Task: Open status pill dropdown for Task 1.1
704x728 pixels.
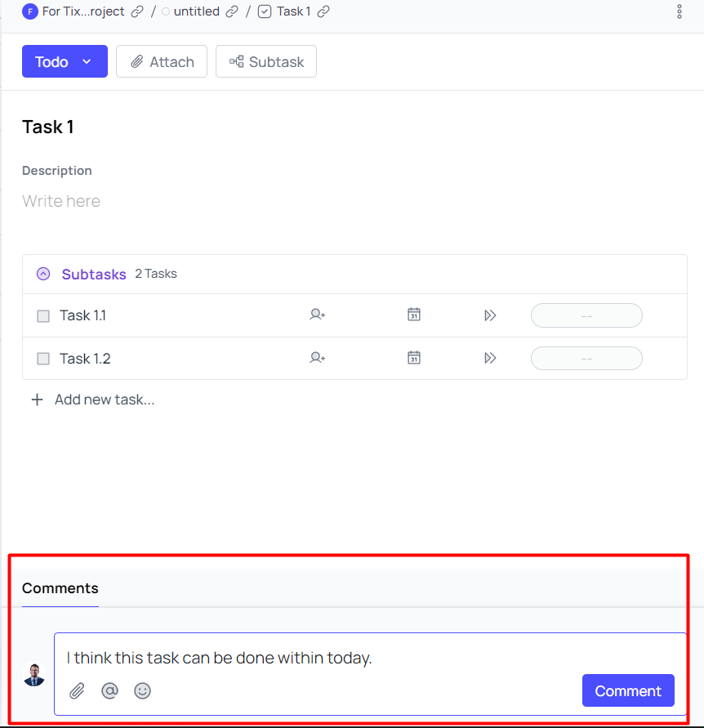Action: point(586,315)
